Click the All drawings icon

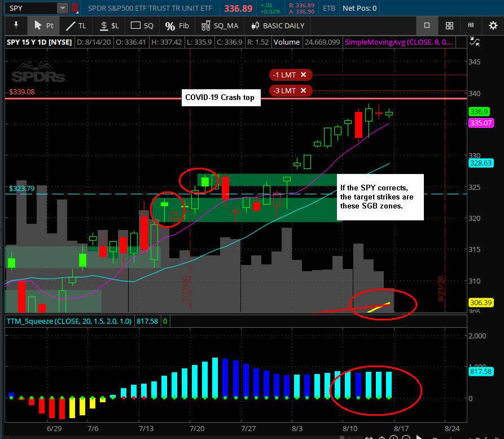(471, 25)
